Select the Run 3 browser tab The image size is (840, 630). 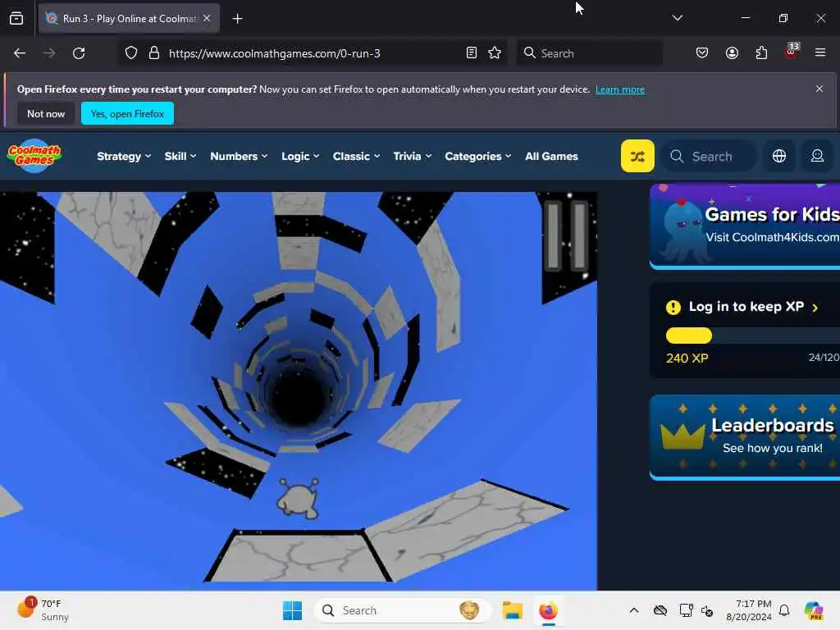(x=129, y=18)
